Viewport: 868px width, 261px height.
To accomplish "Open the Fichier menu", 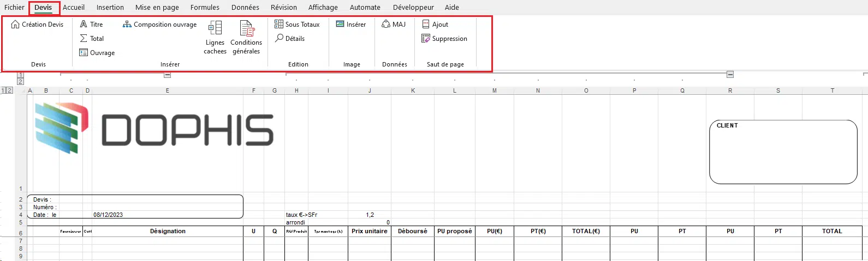I will pos(14,8).
